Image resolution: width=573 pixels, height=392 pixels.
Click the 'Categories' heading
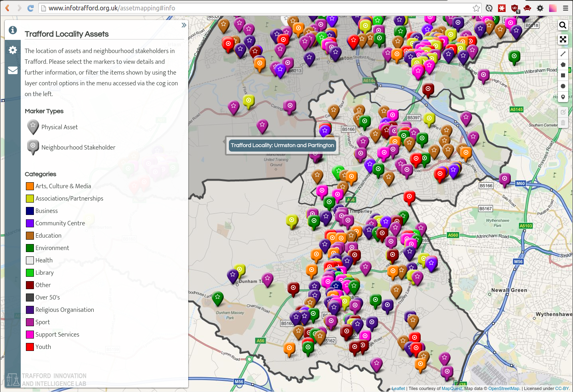(x=40, y=174)
